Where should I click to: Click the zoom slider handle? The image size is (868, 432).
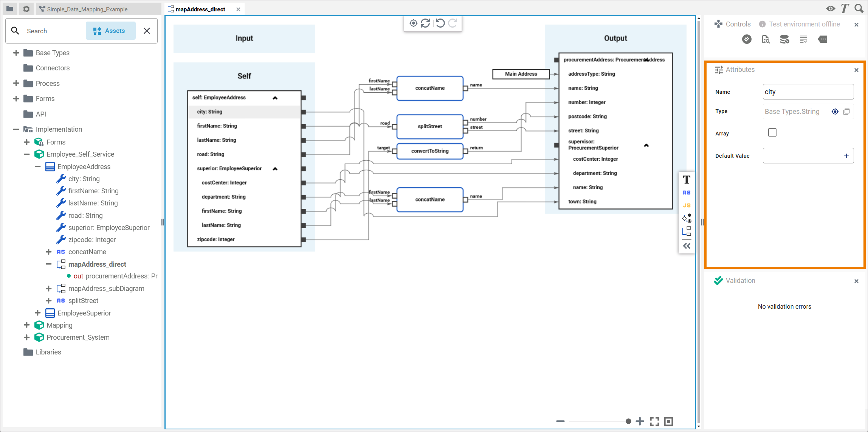pos(628,421)
